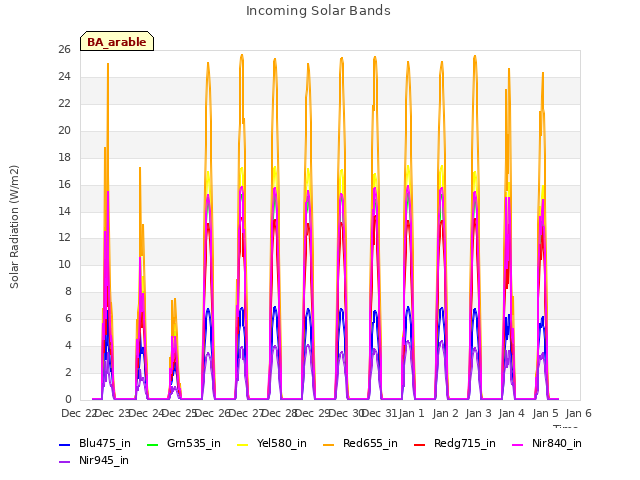Click the blue Blu475_in legend swatch
Screen dimensions: 640x480
coord(65,444)
